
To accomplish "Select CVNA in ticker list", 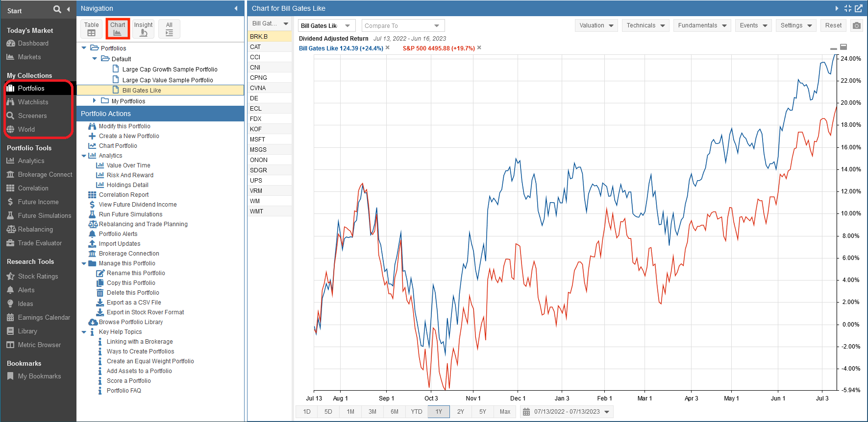I will (270, 88).
